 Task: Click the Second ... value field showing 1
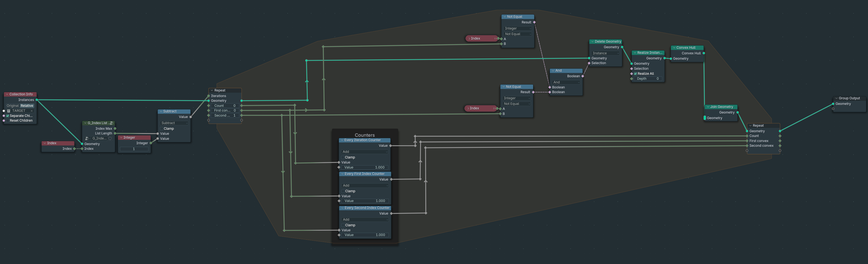[225, 116]
